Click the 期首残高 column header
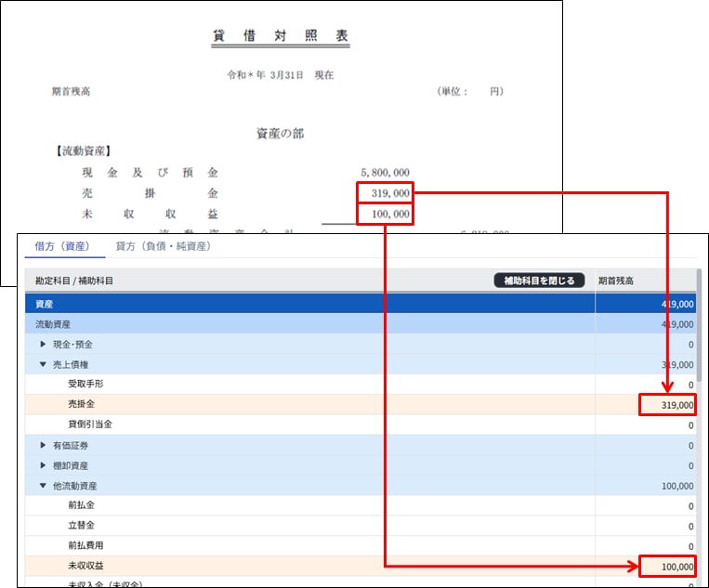The width and height of the screenshot is (709, 588). (617, 281)
